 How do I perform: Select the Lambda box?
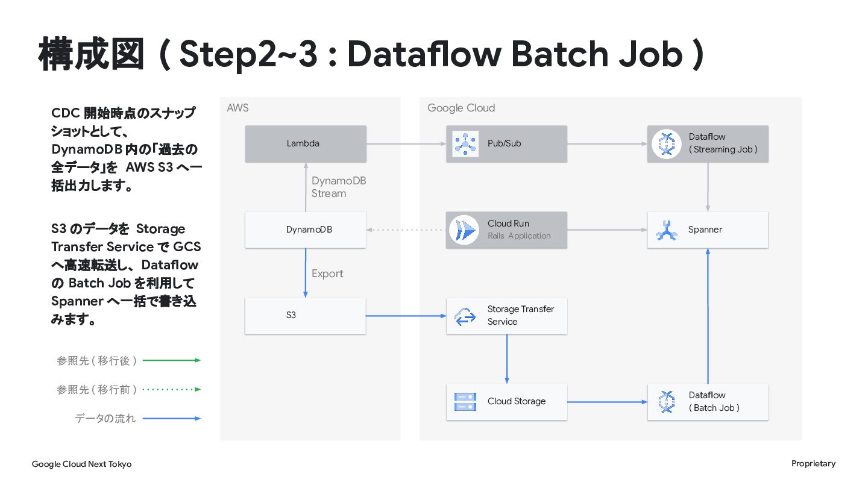point(306,144)
